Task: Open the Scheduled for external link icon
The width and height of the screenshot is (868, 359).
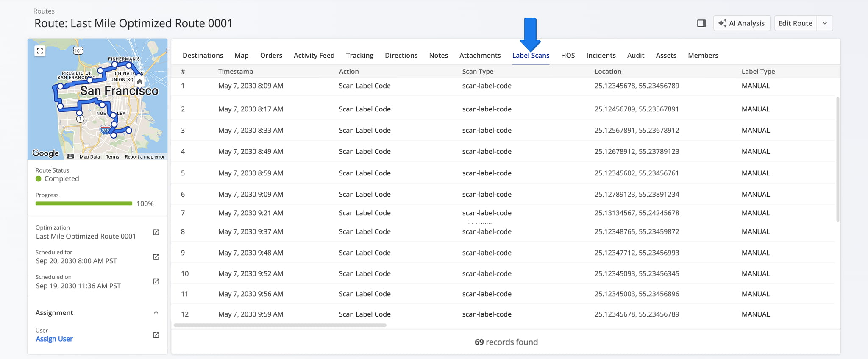Action: click(x=156, y=257)
